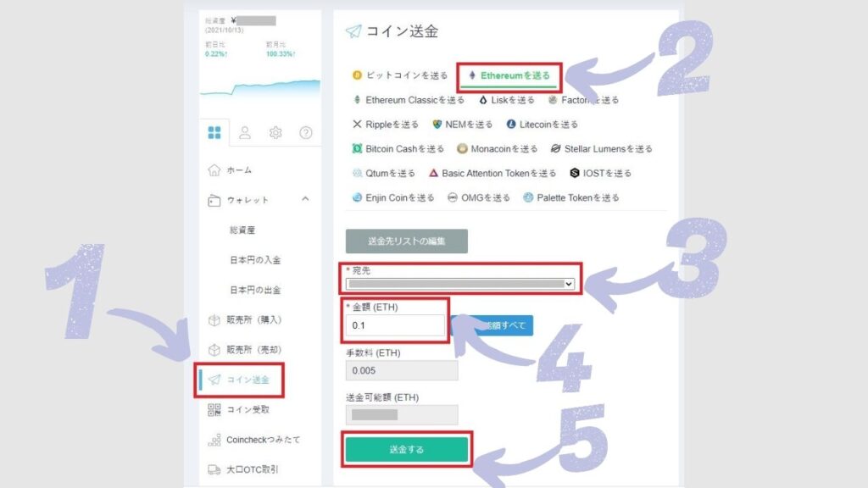The width and height of the screenshot is (868, 488).
Task: Select Basic Attention Tokenを送る tab
Action: tap(492, 173)
